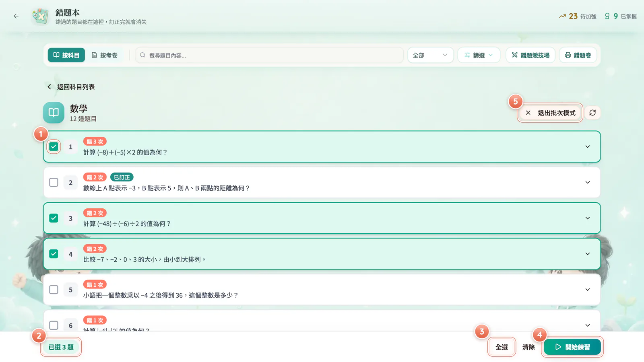Click the 錯題卷 print button
The width and height of the screenshot is (644, 362).
click(x=578, y=55)
